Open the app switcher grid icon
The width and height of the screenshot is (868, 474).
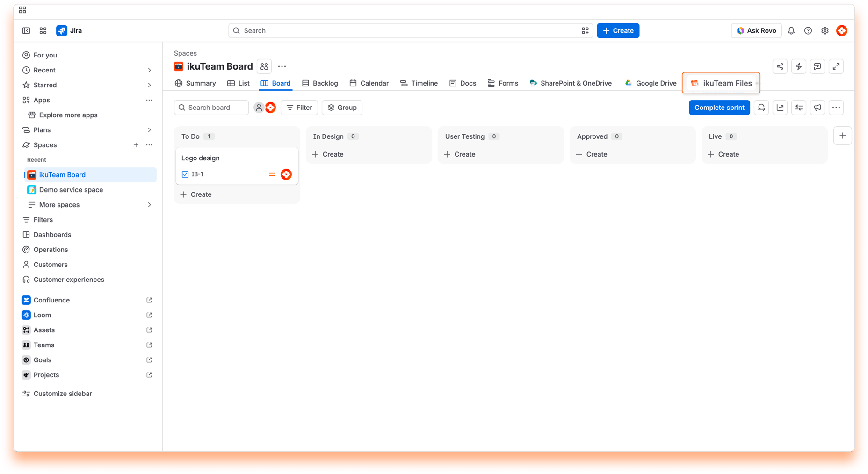click(43, 31)
